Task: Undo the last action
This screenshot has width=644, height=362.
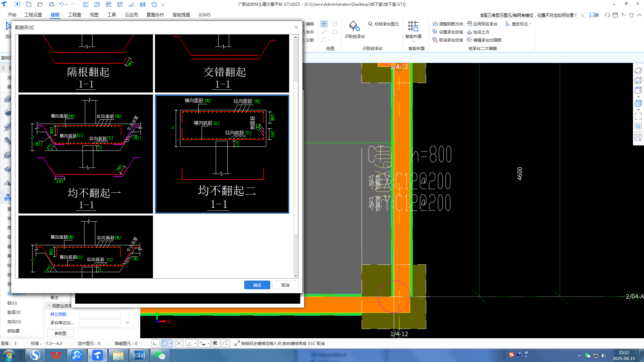Action: 61,4
